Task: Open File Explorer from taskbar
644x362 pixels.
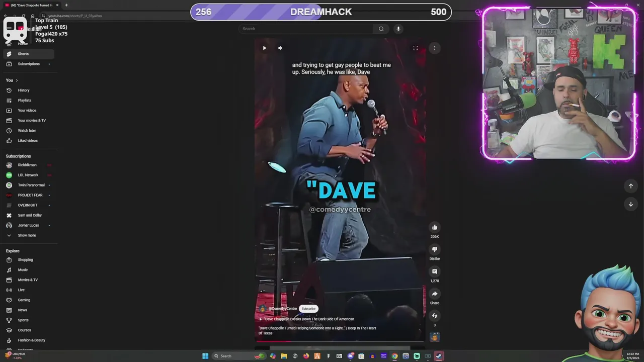Action: [284, 356]
